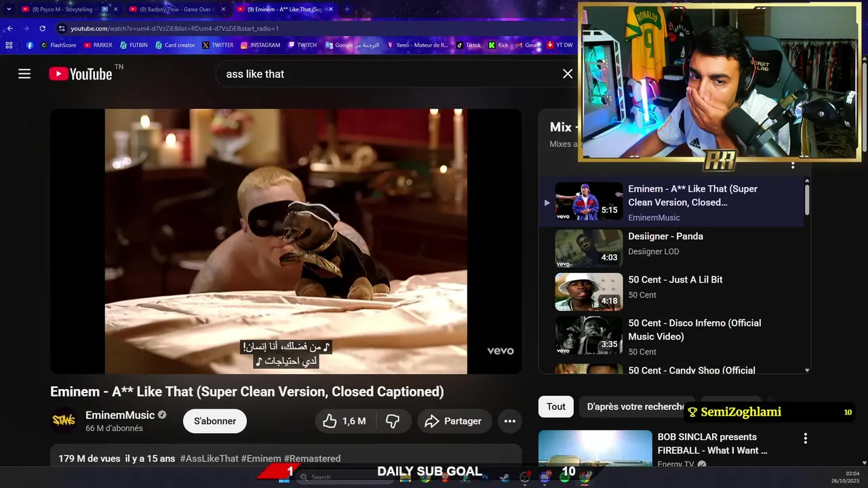Viewport: 868px width, 488px height.
Task: Close the Eminem browser tab
Action: pyautogui.click(x=331, y=9)
